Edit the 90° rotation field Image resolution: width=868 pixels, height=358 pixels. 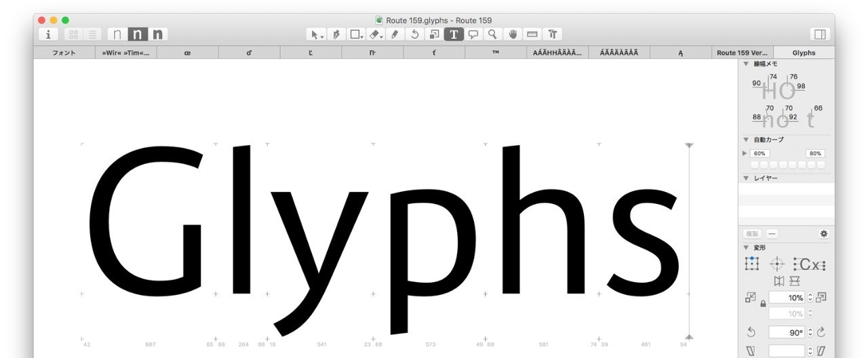(x=787, y=332)
